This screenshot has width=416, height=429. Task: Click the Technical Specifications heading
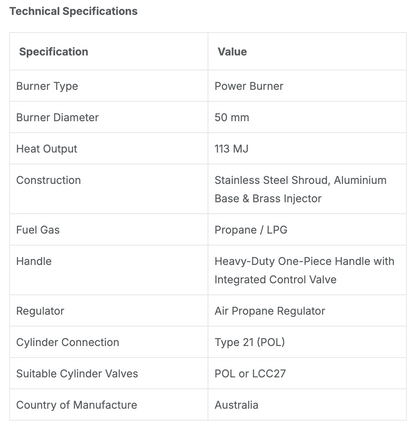pos(73,11)
